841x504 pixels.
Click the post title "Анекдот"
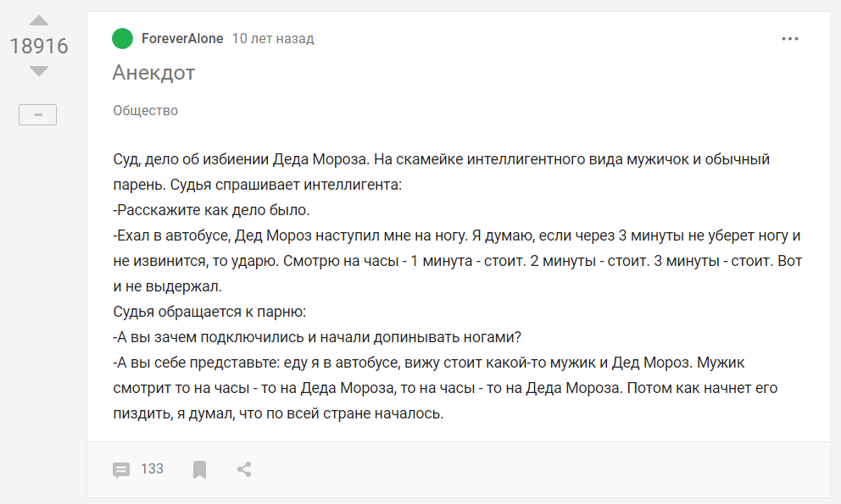[x=153, y=73]
